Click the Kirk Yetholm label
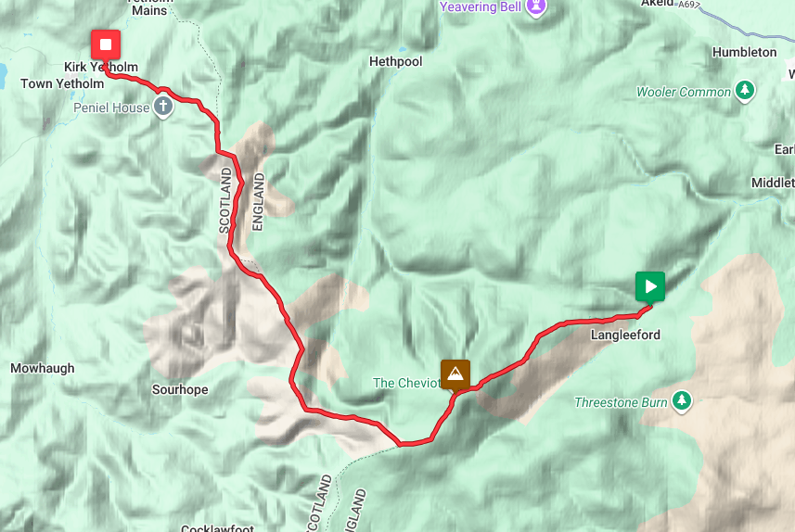 click(x=101, y=67)
